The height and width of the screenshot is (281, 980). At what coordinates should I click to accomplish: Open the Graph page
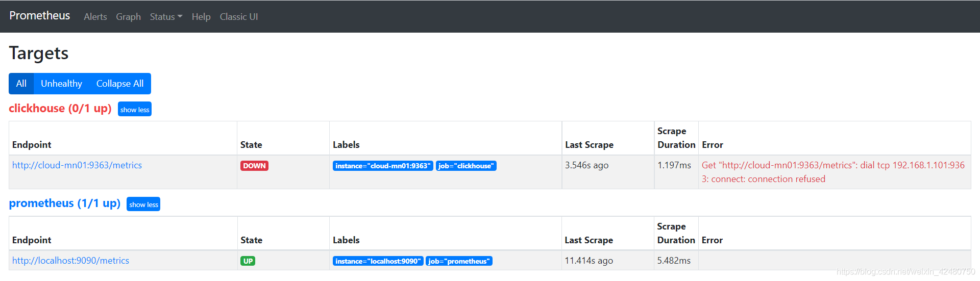point(128,17)
